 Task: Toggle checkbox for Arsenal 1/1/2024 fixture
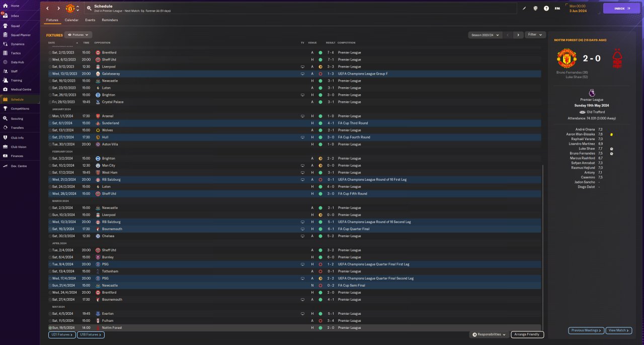50,116
